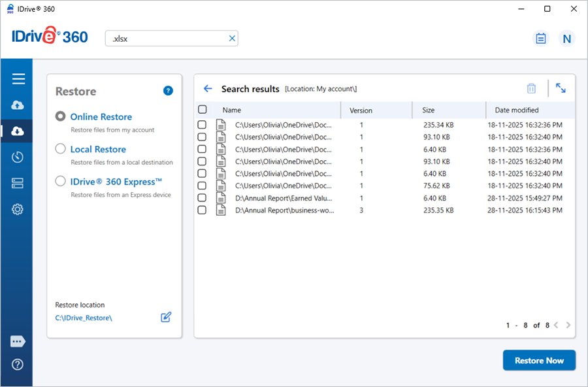This screenshot has width=588, height=387.
Task: Edit the restore location path
Action: [x=166, y=317]
